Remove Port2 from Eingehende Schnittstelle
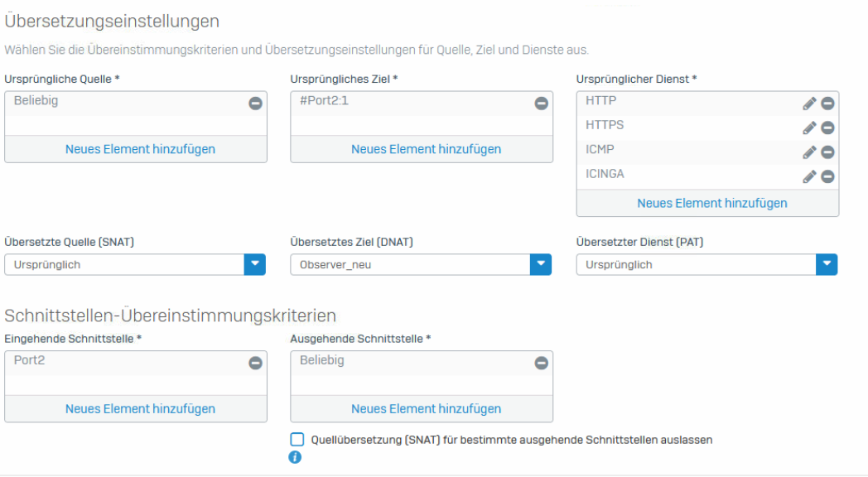 pyautogui.click(x=255, y=363)
